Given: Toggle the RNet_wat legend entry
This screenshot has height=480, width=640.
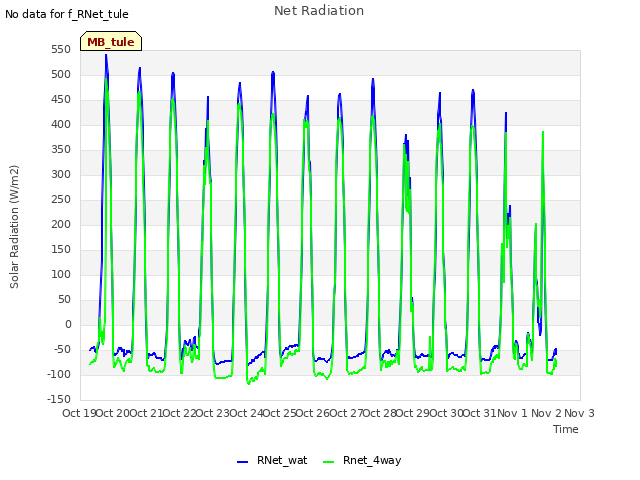Looking at the screenshot, I should point(272,460).
